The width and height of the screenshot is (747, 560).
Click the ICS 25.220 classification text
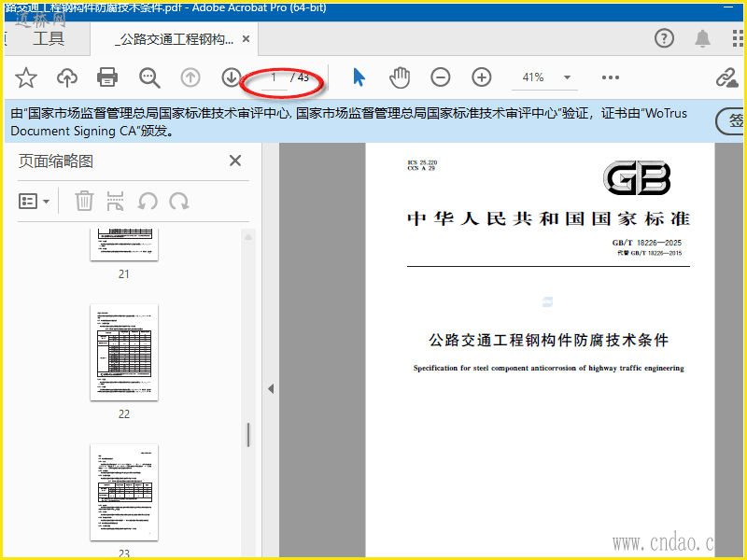pos(422,162)
